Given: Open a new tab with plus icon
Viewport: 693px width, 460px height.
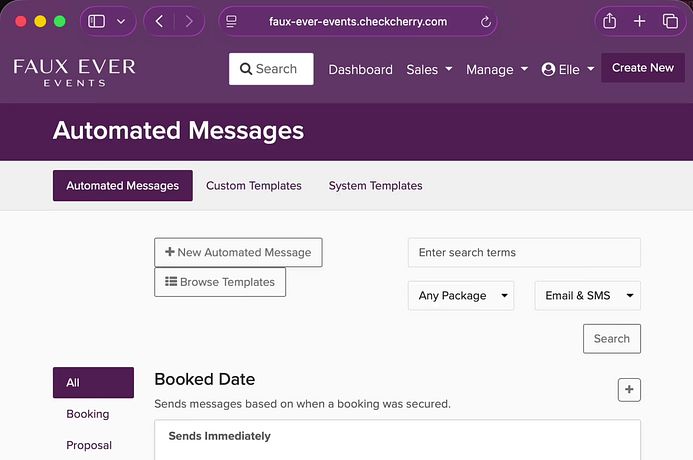Looking at the screenshot, I should (x=640, y=21).
